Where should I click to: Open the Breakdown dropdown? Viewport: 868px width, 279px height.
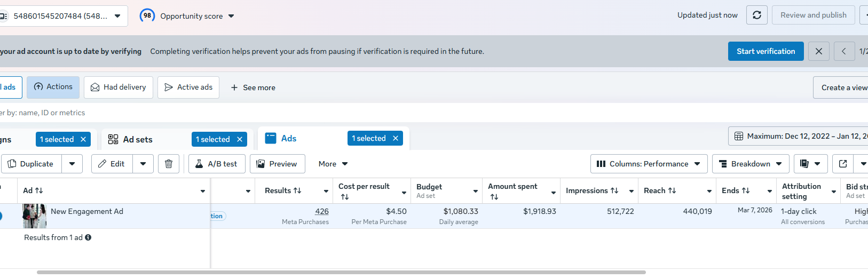pos(750,164)
